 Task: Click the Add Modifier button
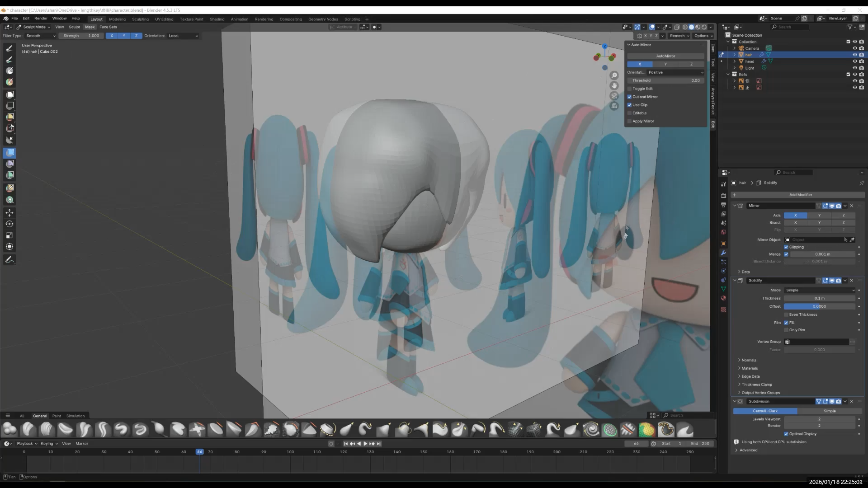tap(800, 195)
